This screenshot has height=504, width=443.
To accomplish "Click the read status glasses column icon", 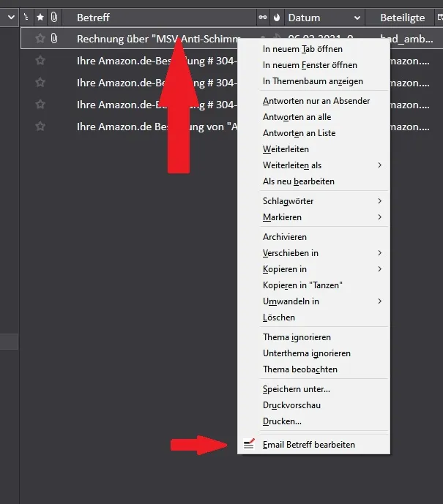I will pyautogui.click(x=263, y=18).
